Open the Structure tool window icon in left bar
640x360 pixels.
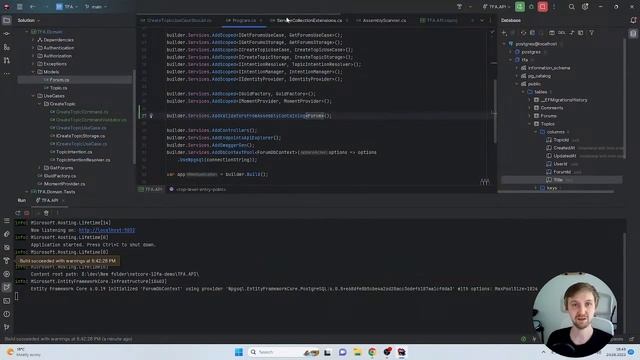point(7,47)
